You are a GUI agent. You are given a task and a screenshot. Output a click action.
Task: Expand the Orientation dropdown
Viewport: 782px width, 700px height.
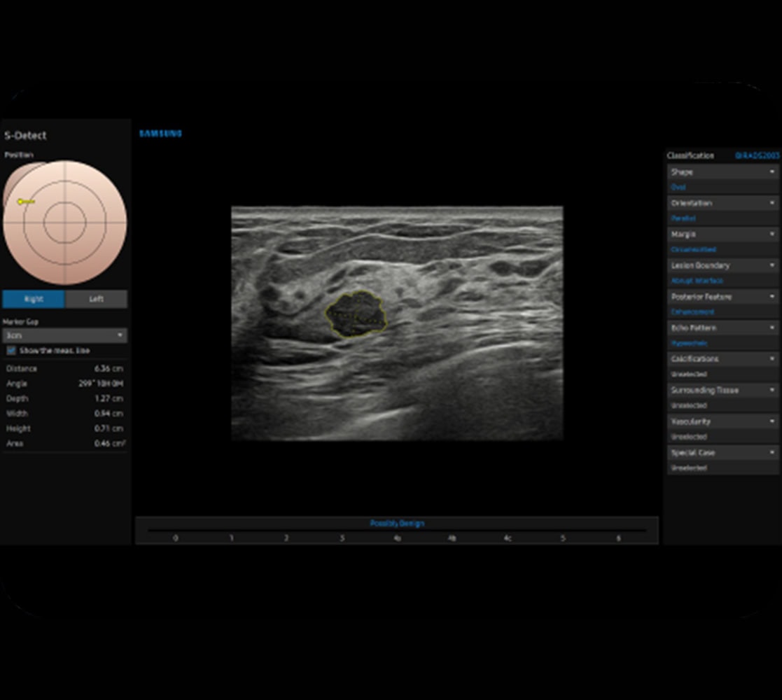click(723, 203)
